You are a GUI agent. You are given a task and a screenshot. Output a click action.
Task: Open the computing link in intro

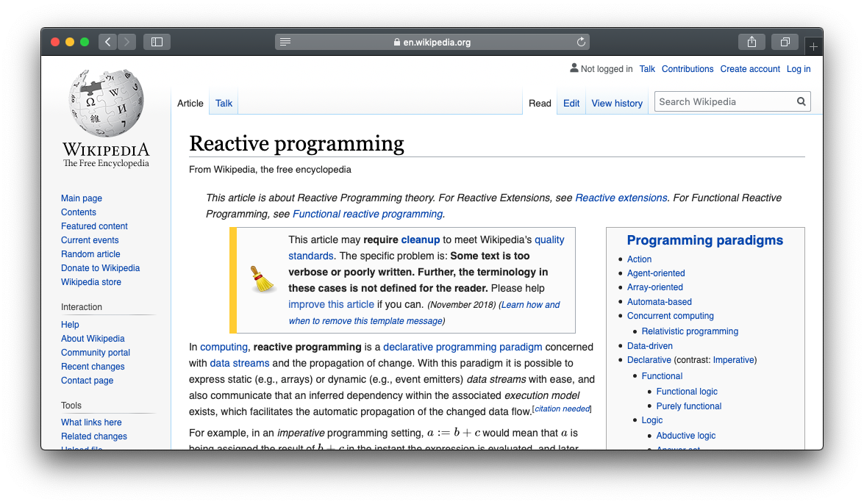pyautogui.click(x=224, y=347)
